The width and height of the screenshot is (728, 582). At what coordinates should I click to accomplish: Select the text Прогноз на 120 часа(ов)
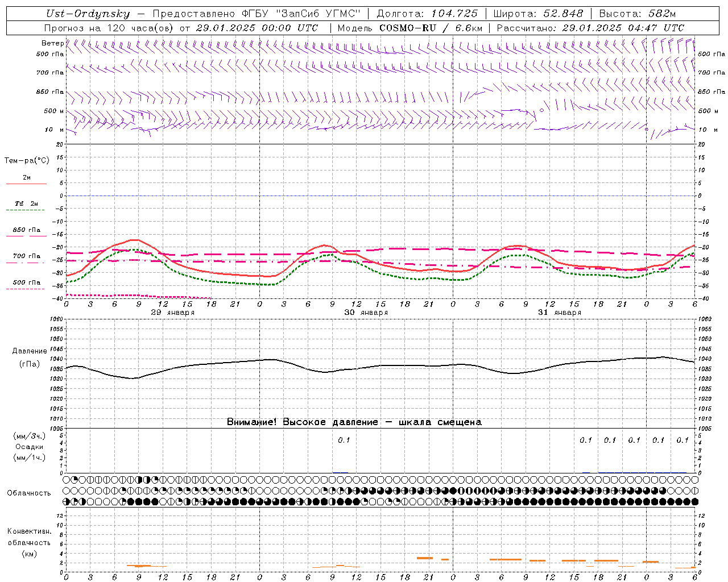[x=110, y=28]
